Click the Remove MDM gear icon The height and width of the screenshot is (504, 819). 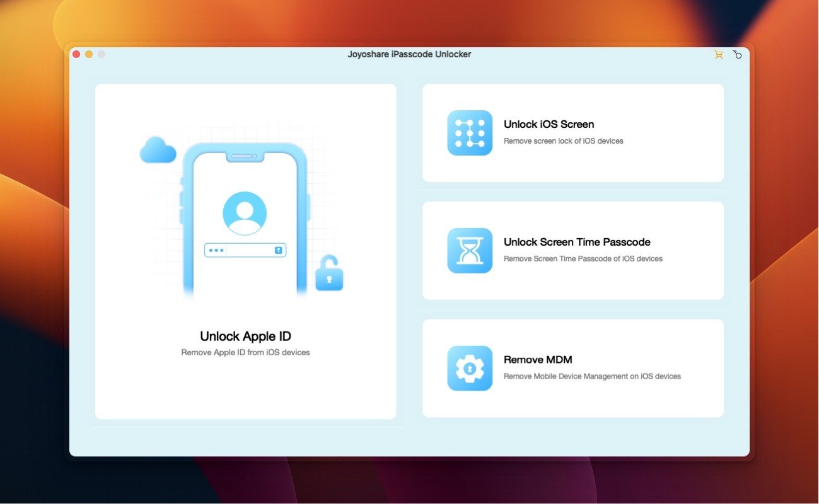pyautogui.click(x=470, y=369)
